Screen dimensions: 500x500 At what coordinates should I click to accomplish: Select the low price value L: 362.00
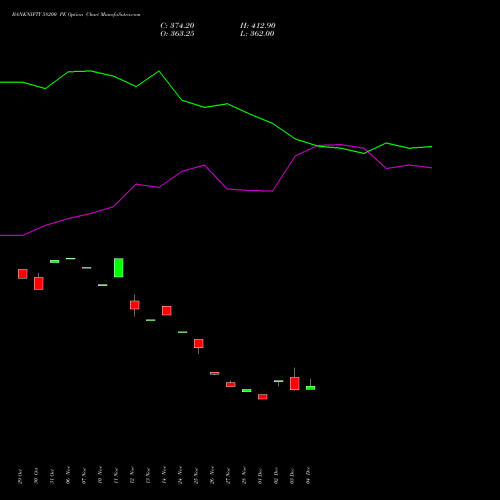click(x=257, y=34)
